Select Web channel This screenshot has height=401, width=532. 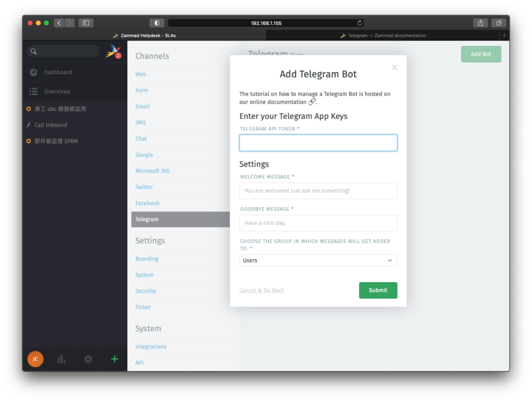click(141, 74)
